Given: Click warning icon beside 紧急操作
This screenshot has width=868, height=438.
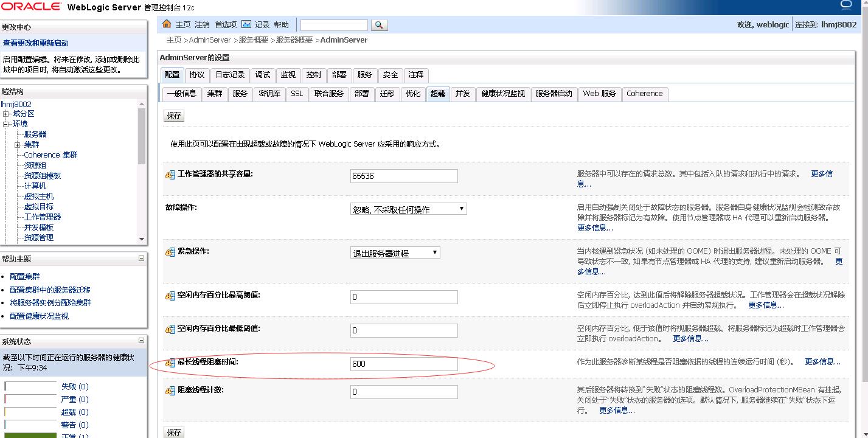Looking at the screenshot, I should point(170,252).
